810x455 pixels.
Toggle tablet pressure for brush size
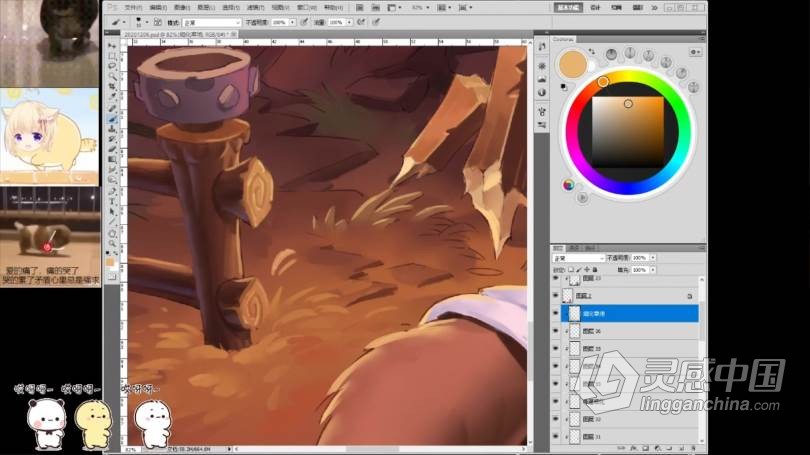(x=377, y=22)
